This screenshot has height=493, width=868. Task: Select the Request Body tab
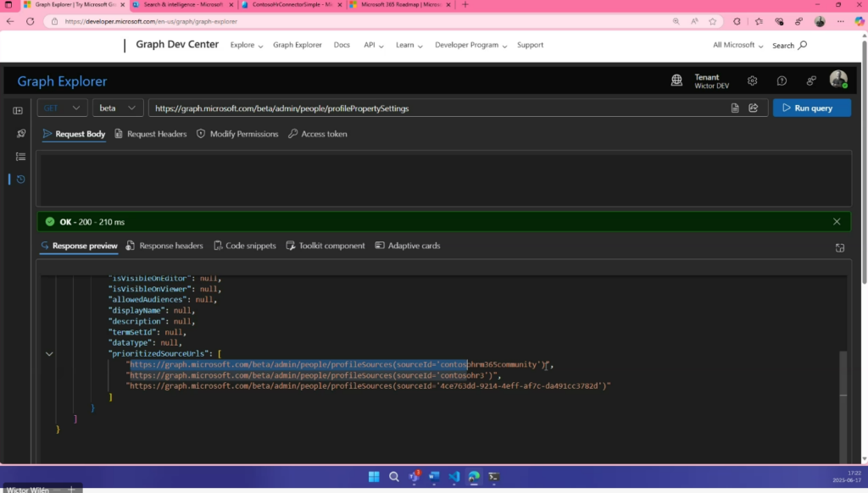click(x=75, y=134)
